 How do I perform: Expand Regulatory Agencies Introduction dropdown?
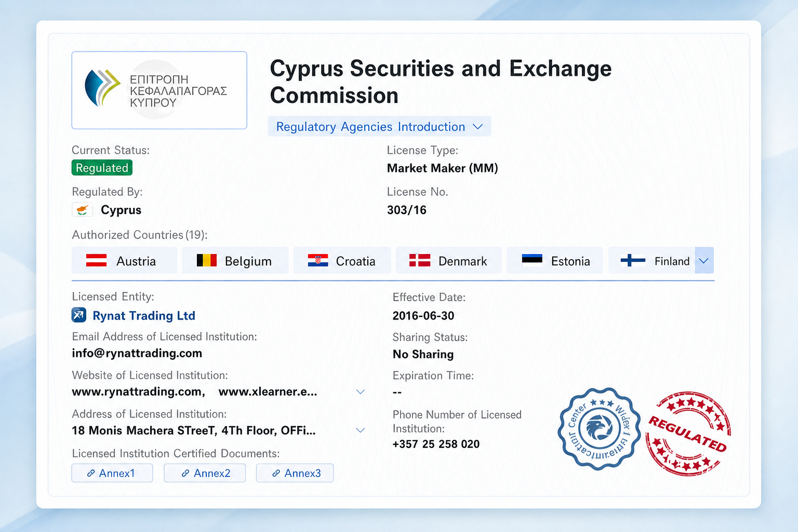[x=379, y=126]
